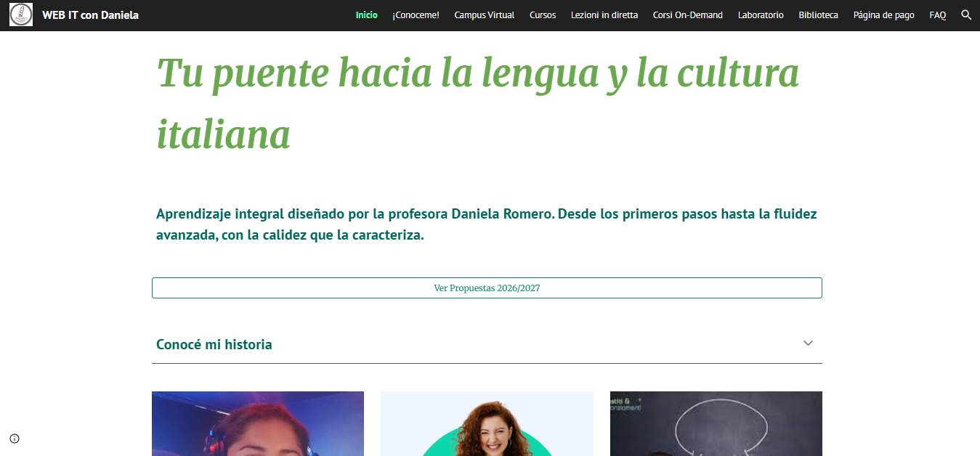Screen dimensions: 980x456
Task: Open the ¡Conoceme! page
Action: (x=416, y=15)
